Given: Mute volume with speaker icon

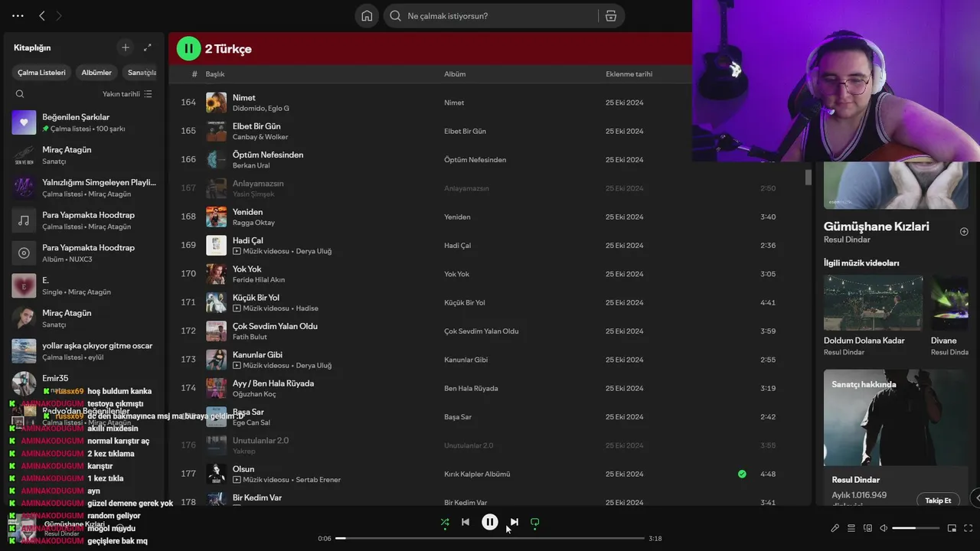Looking at the screenshot, I should pyautogui.click(x=884, y=528).
